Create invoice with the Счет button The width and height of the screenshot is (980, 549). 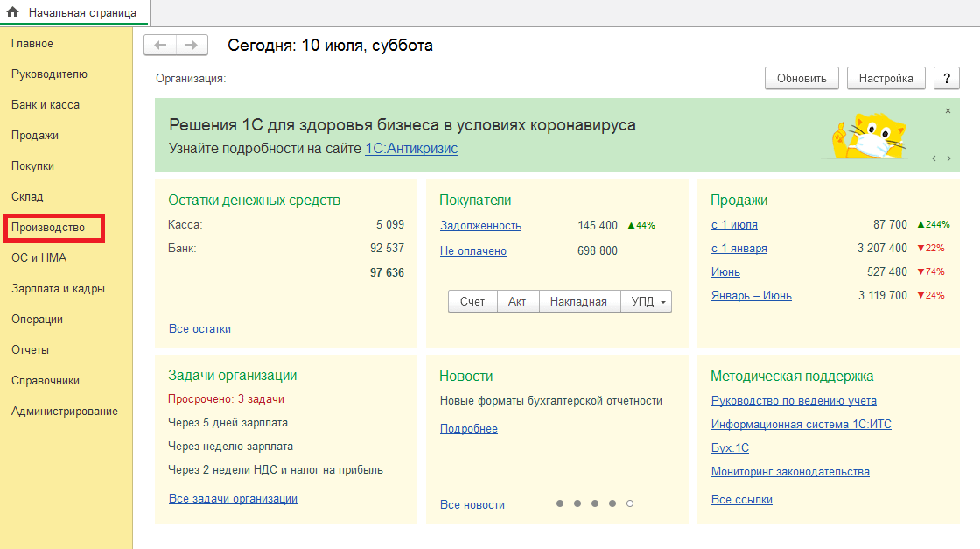[472, 301]
